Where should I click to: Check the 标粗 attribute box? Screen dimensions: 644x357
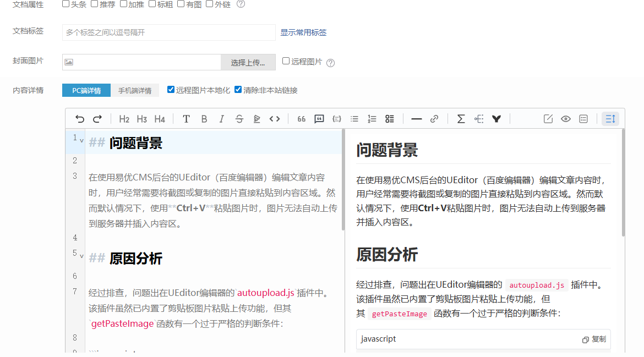(152, 4)
